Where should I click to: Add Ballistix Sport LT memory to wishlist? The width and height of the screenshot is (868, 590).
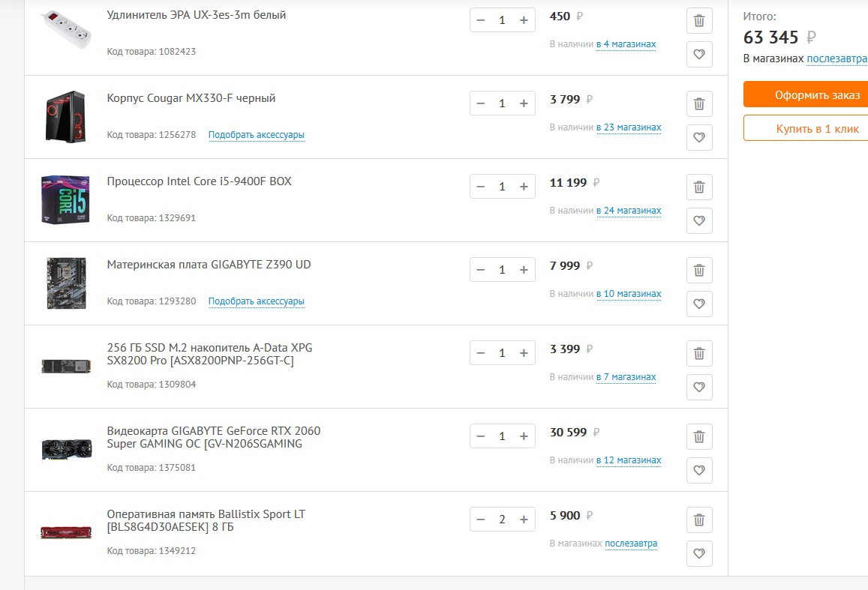[x=699, y=554]
